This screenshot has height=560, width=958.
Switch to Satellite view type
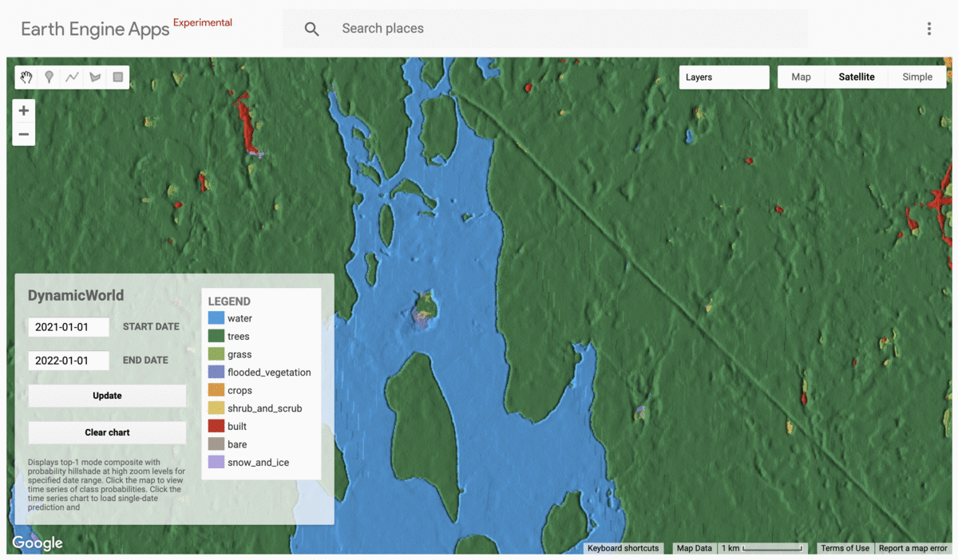(856, 77)
